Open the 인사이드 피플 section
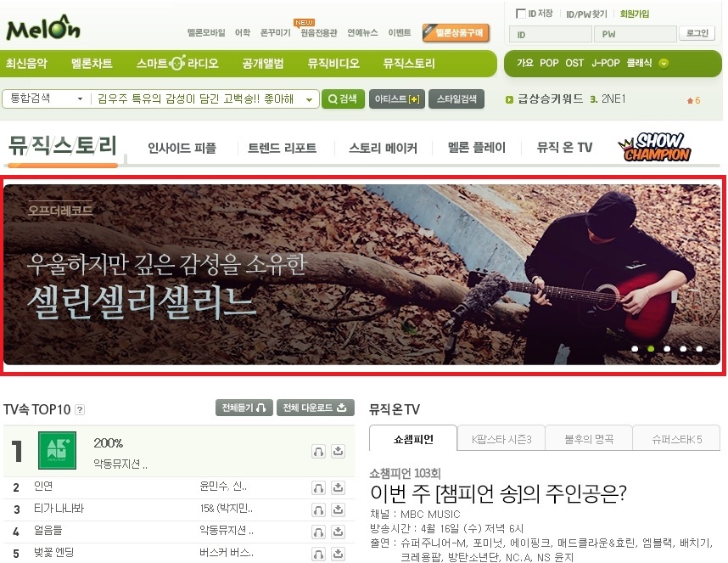The image size is (728, 563). 182,148
